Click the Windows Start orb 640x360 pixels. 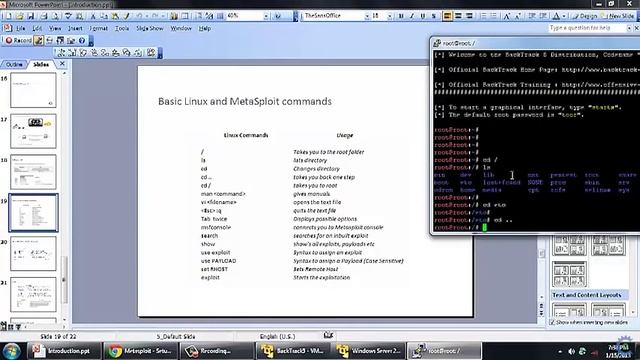click(11, 351)
